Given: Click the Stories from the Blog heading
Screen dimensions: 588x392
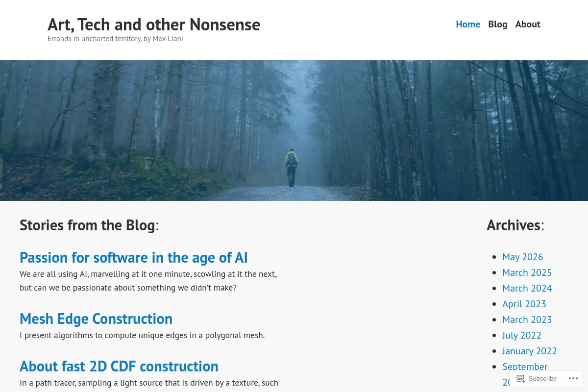Looking at the screenshot, I should pyautogui.click(x=89, y=225).
